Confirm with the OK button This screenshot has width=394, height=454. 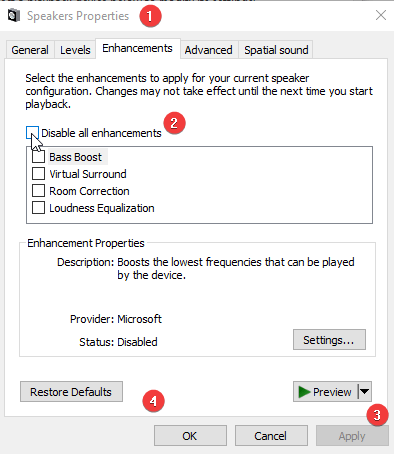pos(190,436)
